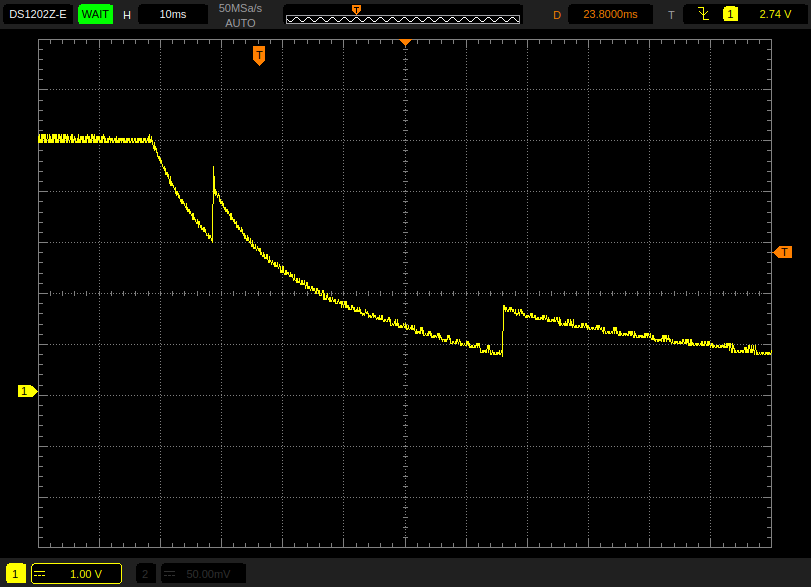811x587 pixels.
Task: Click the dimmed channel 2 badge
Action: [145, 574]
